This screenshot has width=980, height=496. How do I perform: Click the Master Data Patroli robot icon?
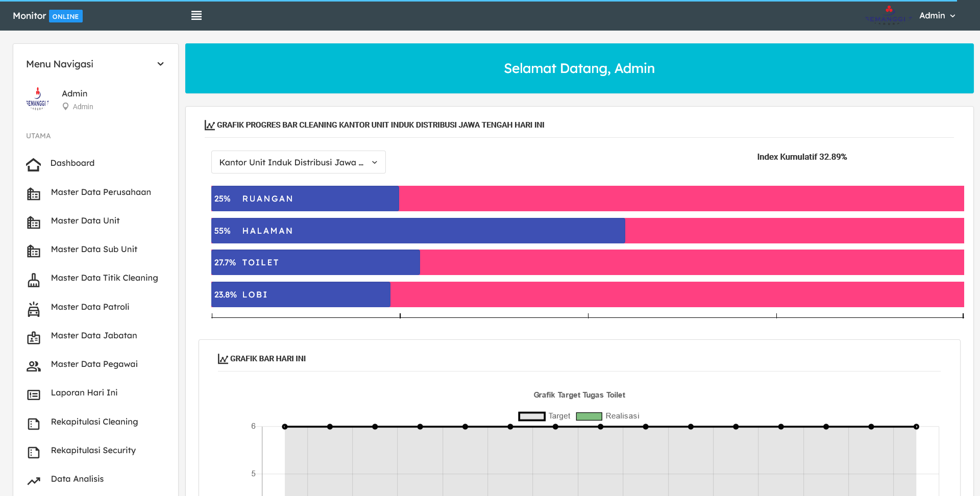click(33, 309)
